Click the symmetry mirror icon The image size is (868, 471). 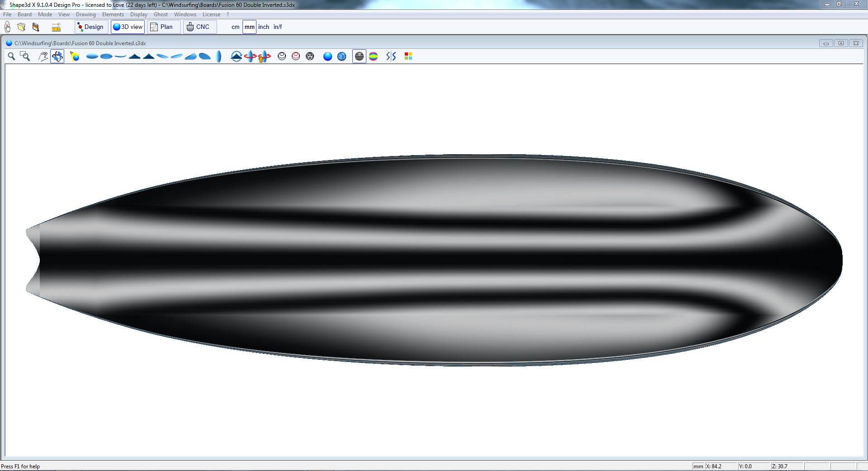(x=391, y=56)
